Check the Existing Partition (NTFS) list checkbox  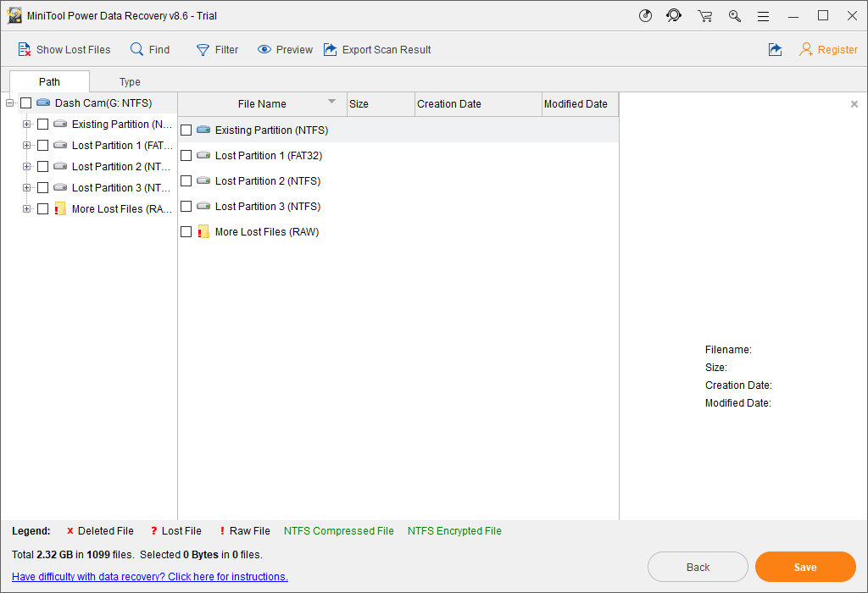[x=186, y=130]
